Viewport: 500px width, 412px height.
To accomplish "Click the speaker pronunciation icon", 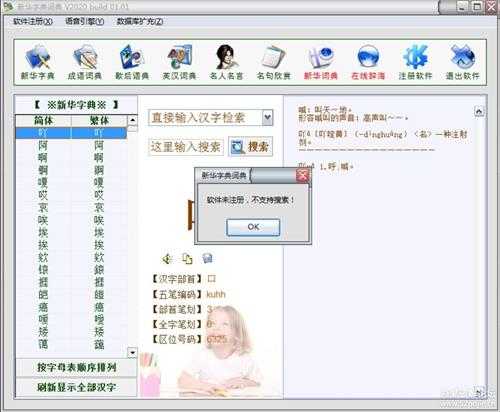I will pos(167,258).
